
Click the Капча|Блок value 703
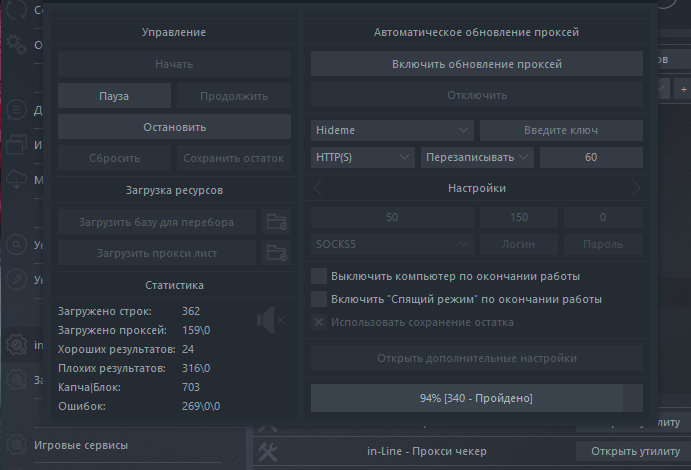coord(191,387)
